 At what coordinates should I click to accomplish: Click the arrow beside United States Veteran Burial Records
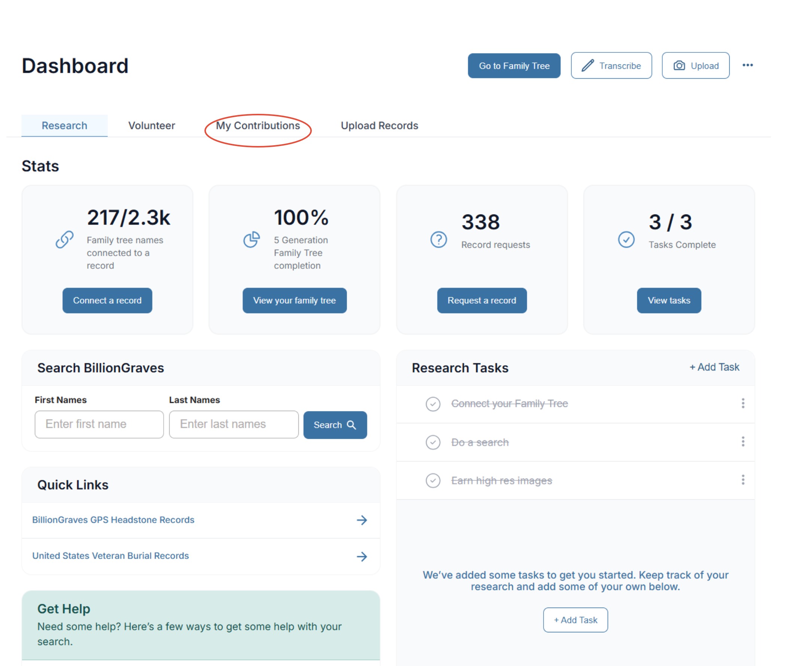362,557
